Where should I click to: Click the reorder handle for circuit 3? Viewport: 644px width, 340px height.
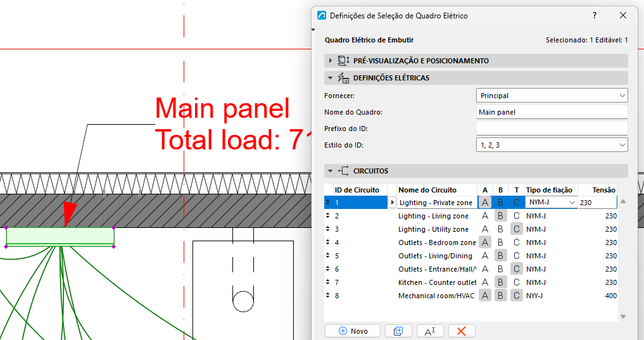point(328,229)
